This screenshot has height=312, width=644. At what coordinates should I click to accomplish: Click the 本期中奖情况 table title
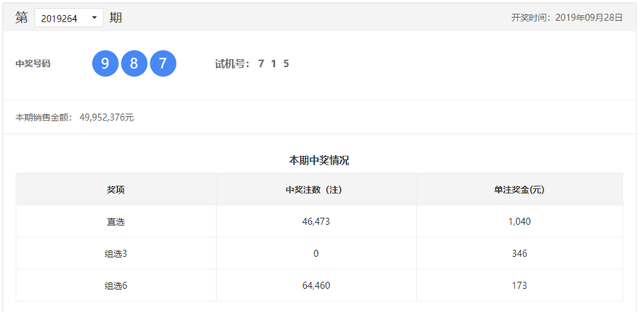click(319, 160)
